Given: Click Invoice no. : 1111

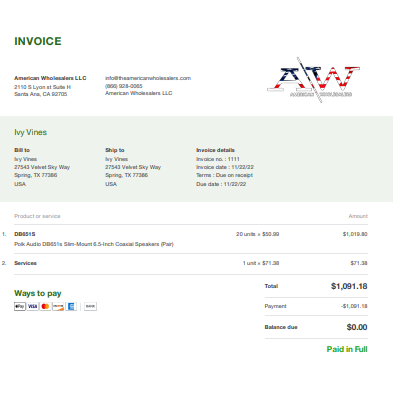Looking at the screenshot, I should tap(218, 159).
